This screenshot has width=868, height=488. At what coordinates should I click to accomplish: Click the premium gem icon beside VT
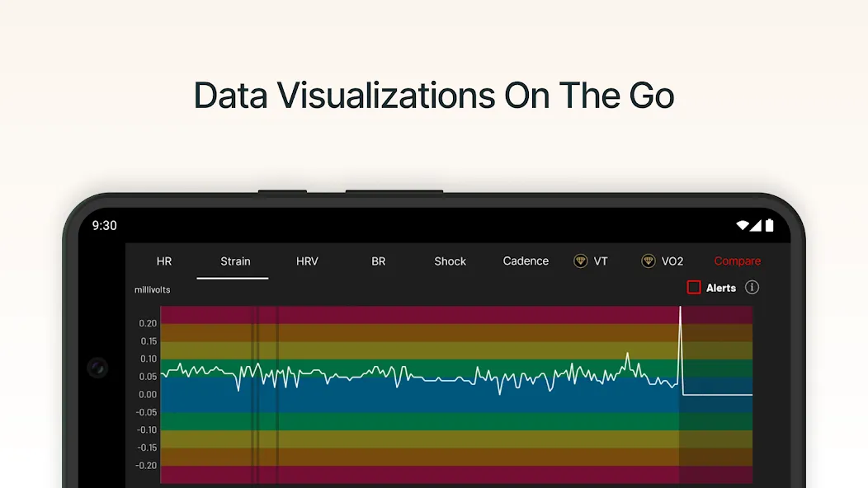[580, 260]
